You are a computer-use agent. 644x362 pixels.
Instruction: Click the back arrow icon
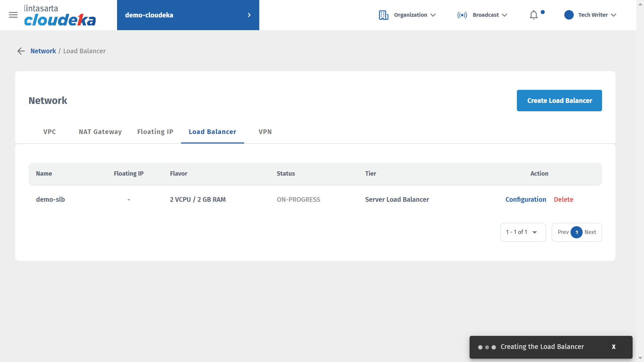(21, 51)
